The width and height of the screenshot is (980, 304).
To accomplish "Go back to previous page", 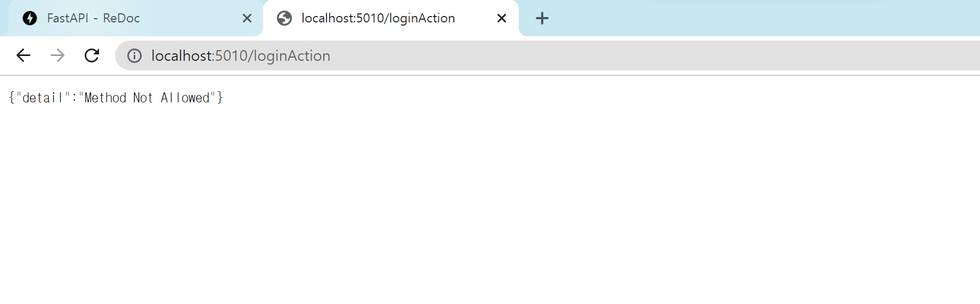I will (x=23, y=55).
